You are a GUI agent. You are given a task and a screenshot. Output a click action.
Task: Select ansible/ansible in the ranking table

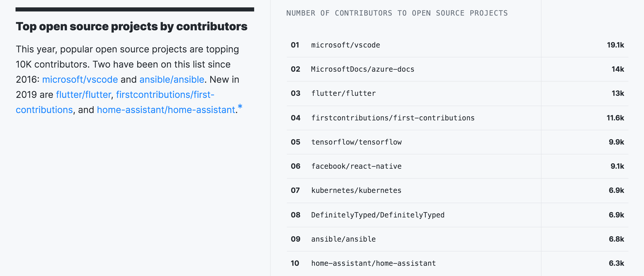(343, 239)
